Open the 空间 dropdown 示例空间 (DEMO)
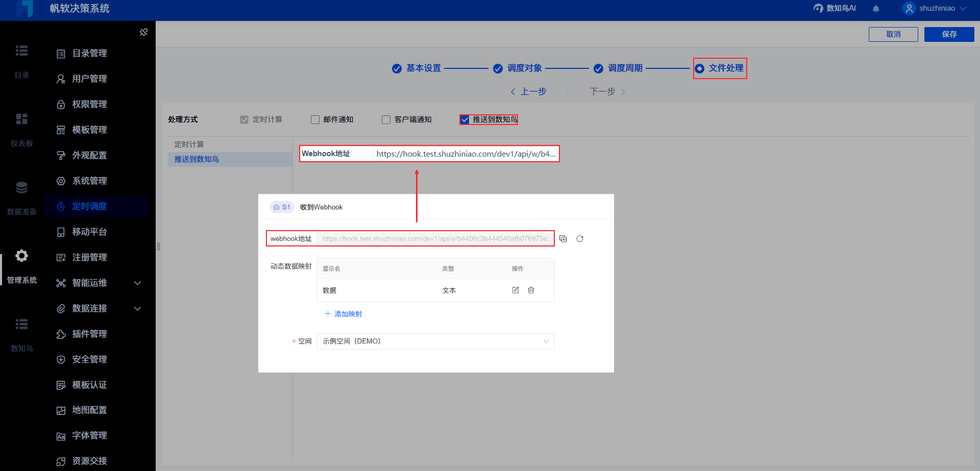 (x=435, y=341)
